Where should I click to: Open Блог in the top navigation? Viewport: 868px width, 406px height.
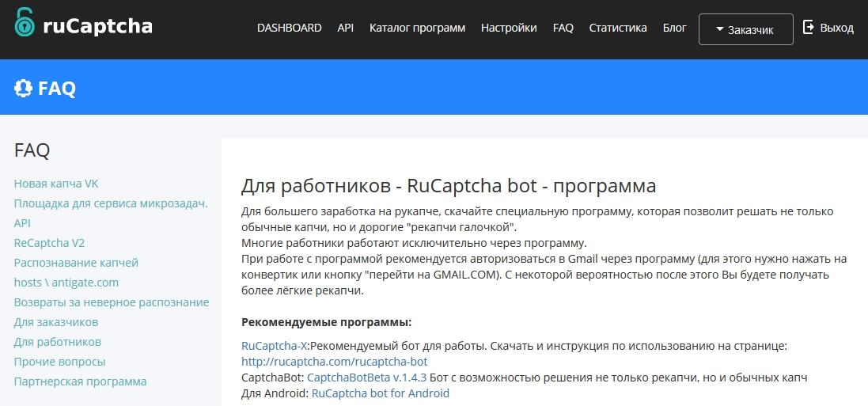tap(674, 28)
